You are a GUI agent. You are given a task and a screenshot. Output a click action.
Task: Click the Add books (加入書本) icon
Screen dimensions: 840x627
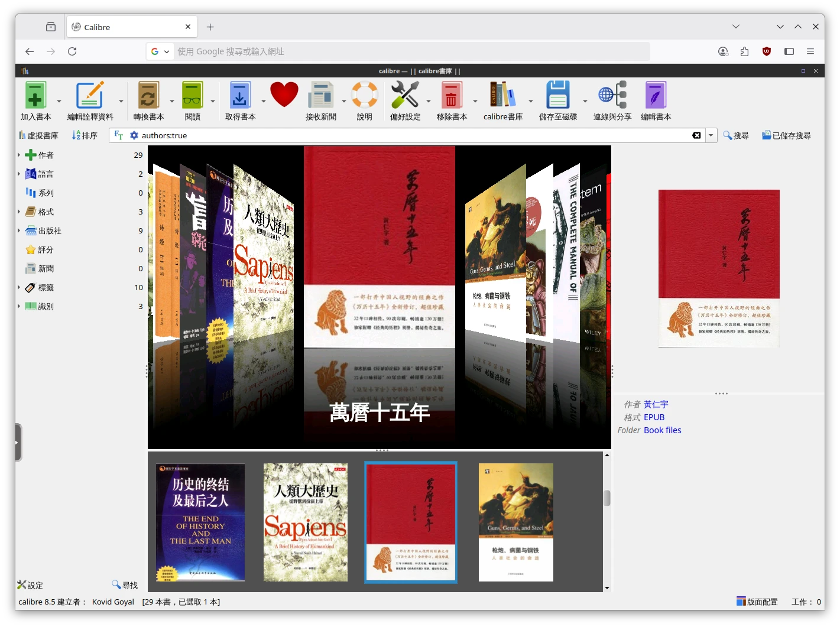[35, 96]
